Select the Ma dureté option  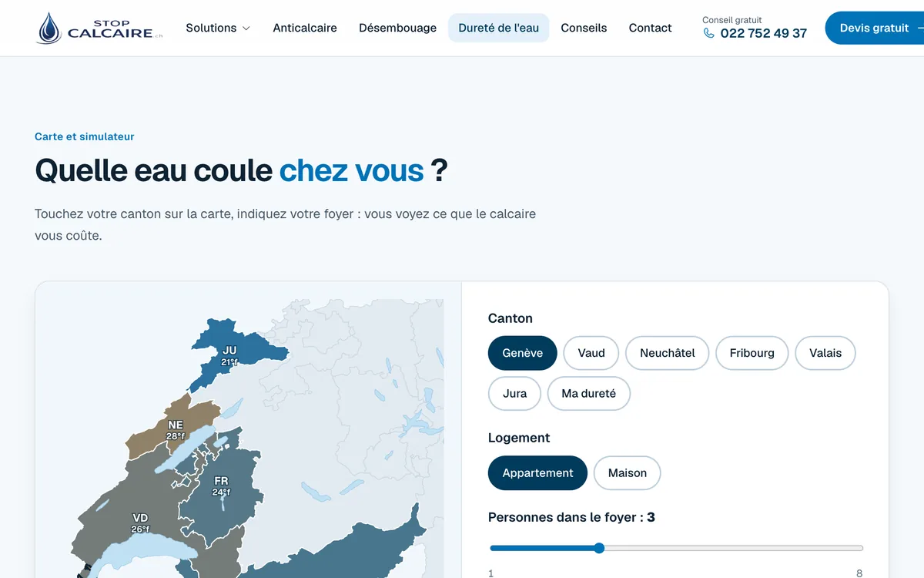point(589,393)
